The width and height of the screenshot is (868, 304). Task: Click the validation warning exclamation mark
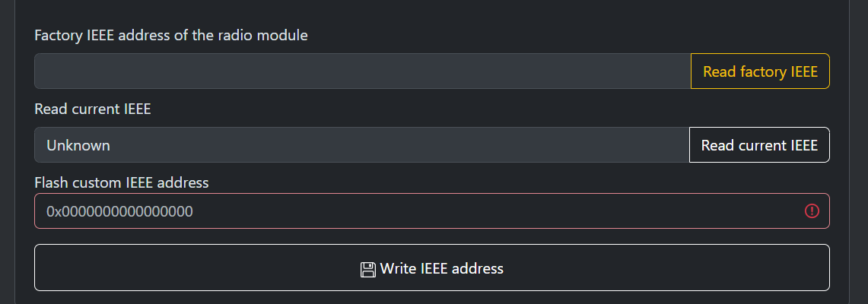coord(812,211)
